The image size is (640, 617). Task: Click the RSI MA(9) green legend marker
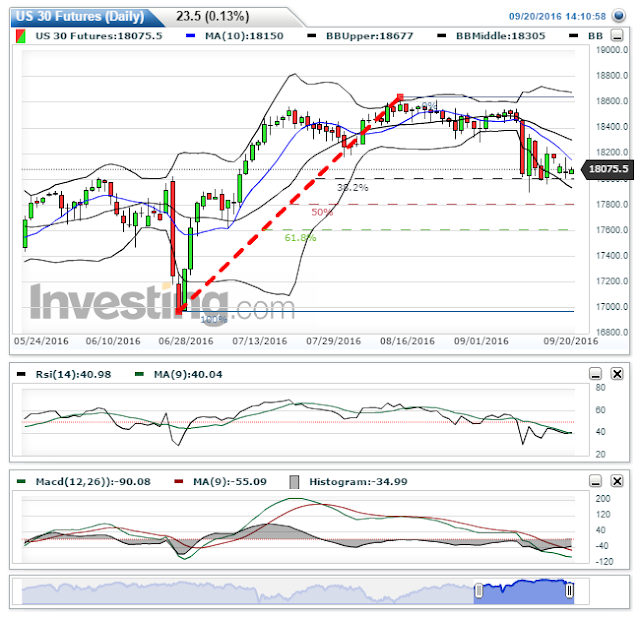click(x=139, y=374)
